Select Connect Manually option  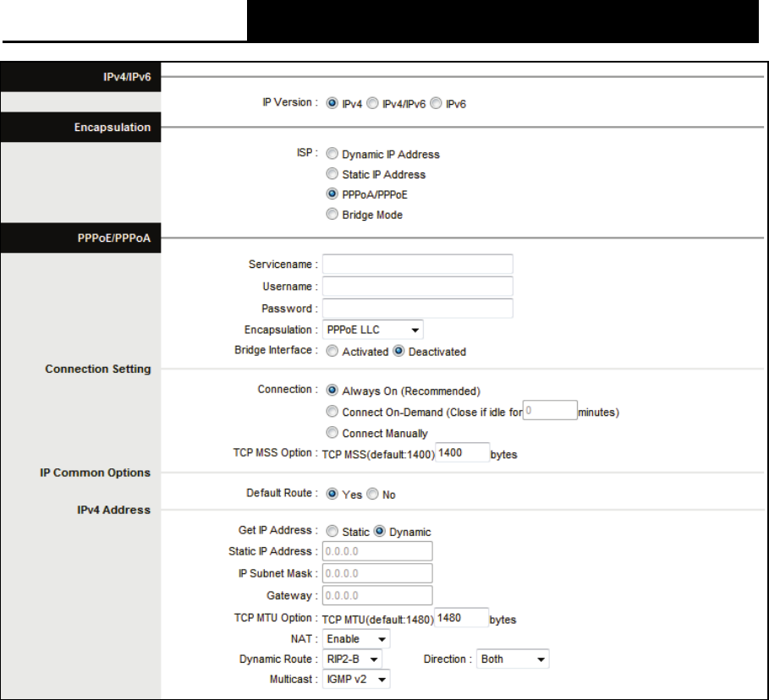pyautogui.click(x=332, y=433)
